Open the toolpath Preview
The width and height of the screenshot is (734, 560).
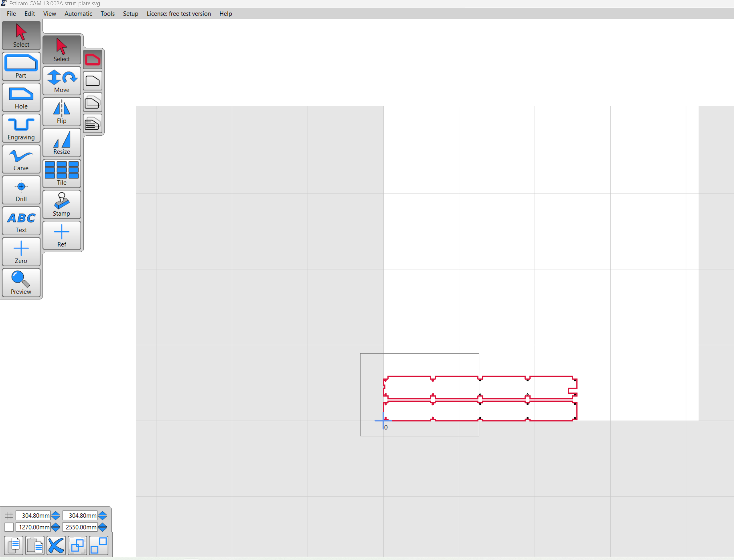click(21, 283)
